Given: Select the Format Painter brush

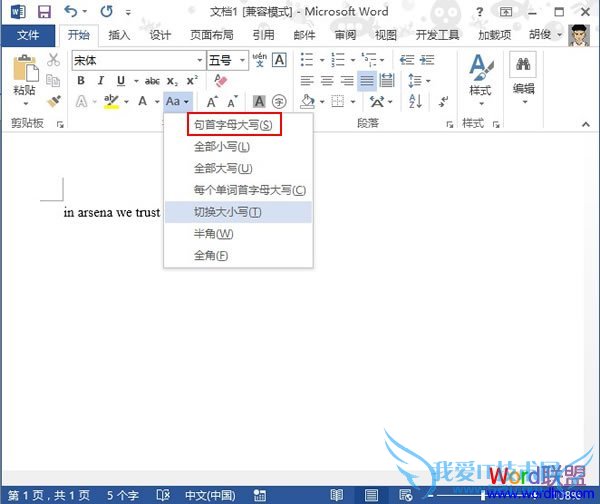Looking at the screenshot, I should 54,101.
